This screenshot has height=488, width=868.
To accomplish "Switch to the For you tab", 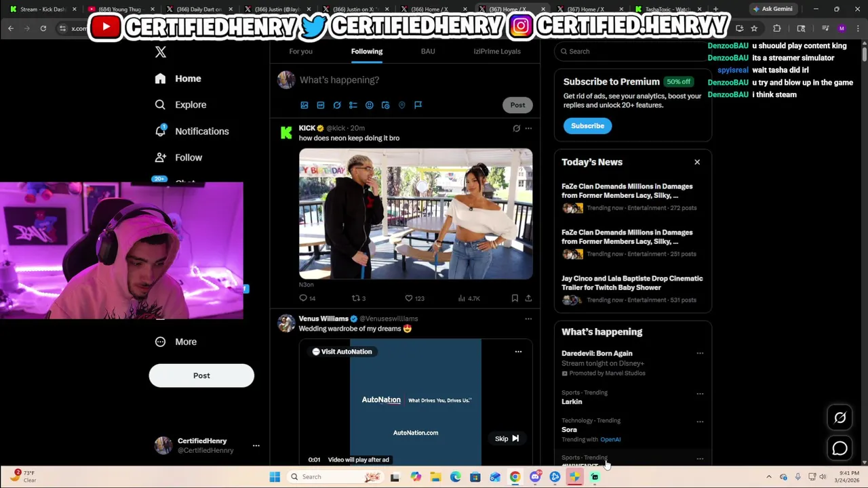I will coord(300,52).
